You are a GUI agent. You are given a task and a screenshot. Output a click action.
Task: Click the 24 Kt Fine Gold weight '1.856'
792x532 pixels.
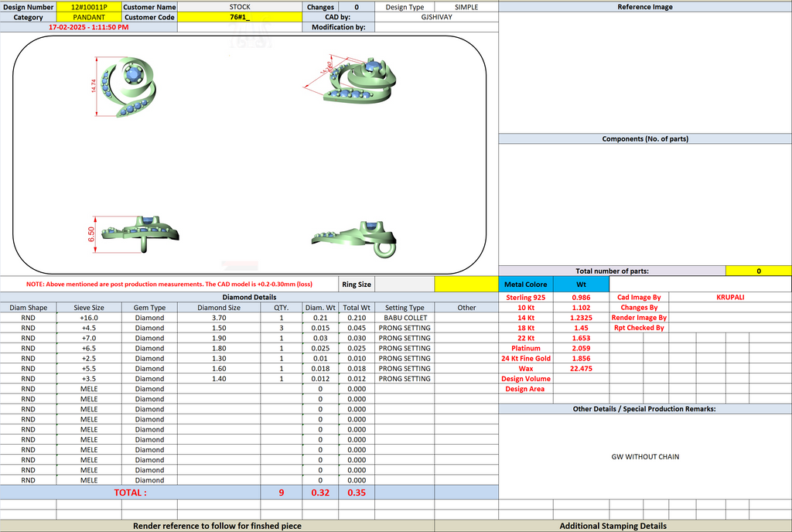pyautogui.click(x=582, y=358)
